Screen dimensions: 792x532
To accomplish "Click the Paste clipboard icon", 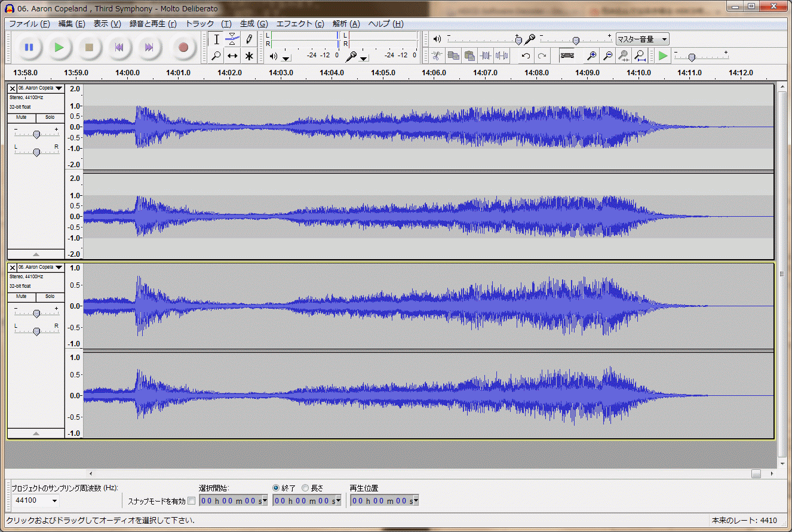I will click(469, 56).
